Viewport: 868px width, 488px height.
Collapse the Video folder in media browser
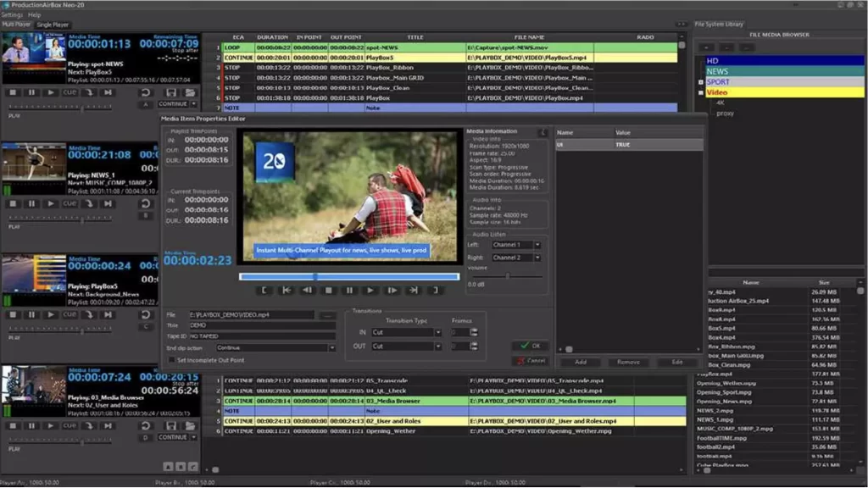(x=700, y=92)
